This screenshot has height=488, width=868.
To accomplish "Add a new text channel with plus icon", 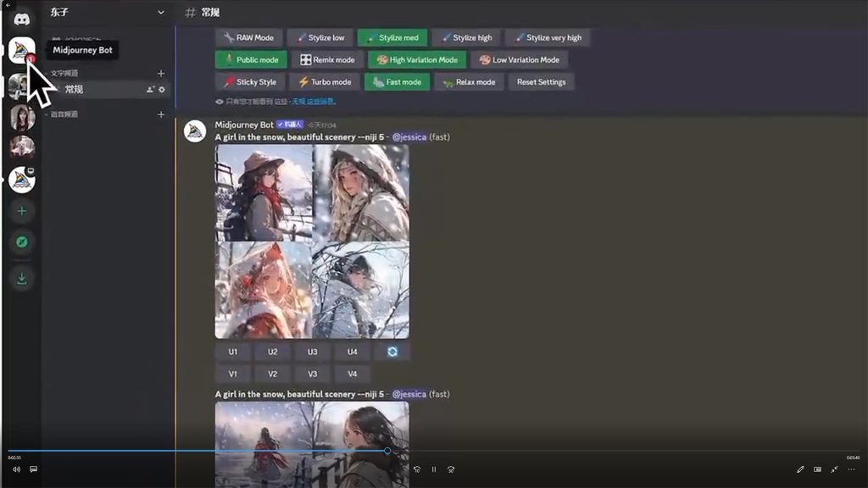I will 161,74.
